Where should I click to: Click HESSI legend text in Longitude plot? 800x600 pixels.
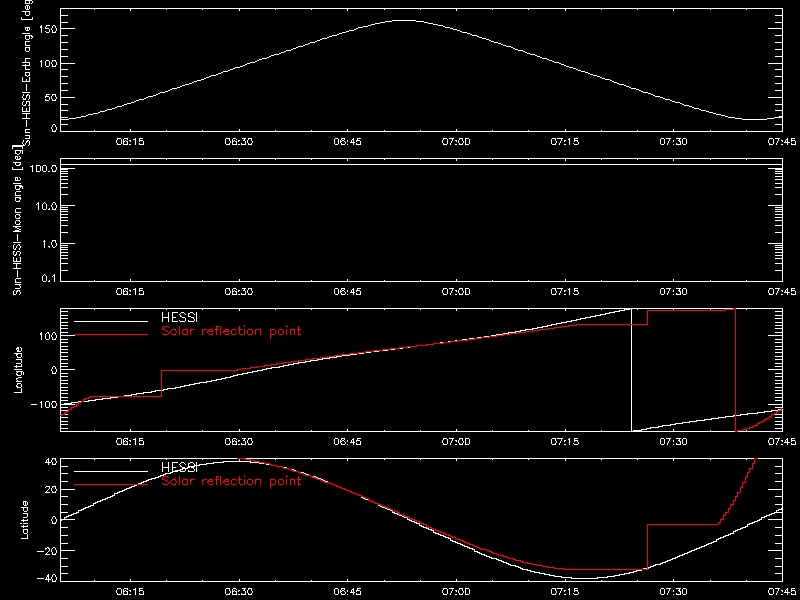coord(179,319)
